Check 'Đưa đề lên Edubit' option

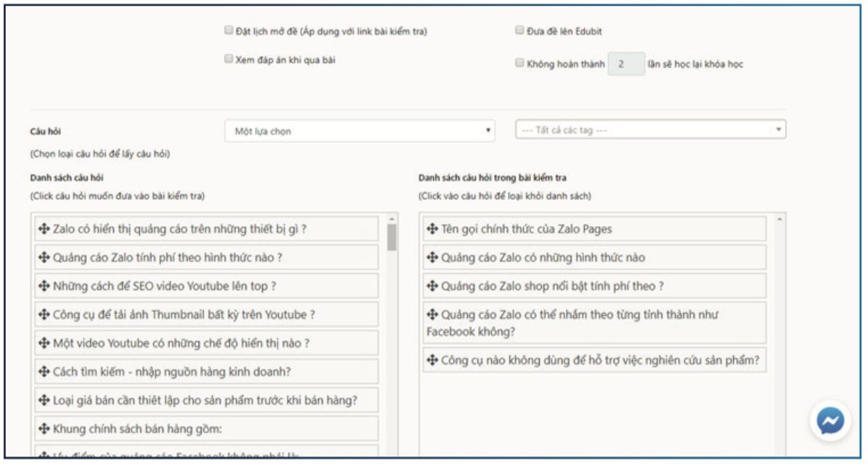coord(519,30)
